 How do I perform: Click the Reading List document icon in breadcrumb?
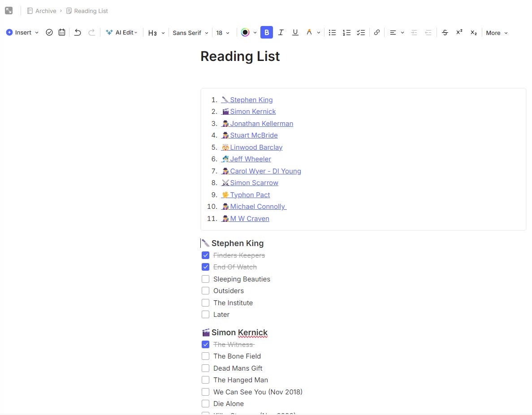coord(69,11)
